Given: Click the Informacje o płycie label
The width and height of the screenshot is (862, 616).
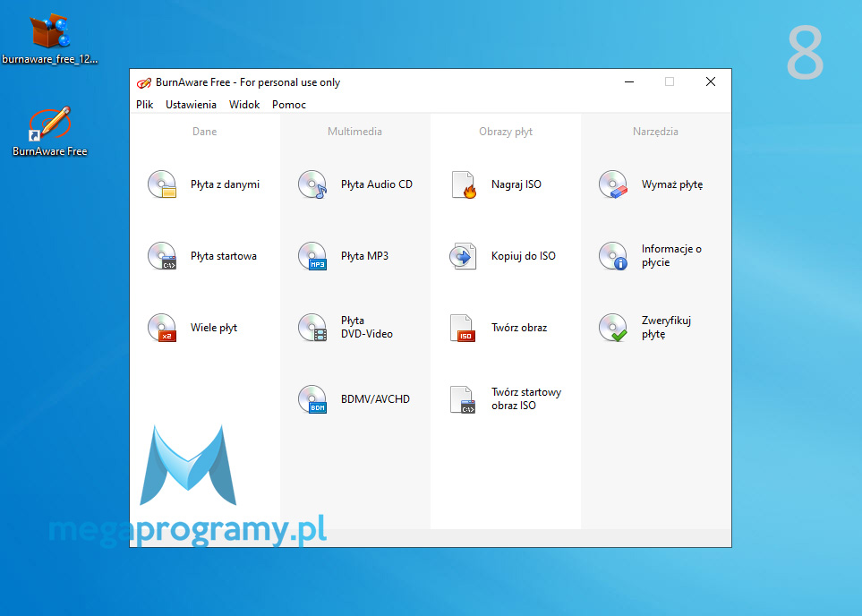Looking at the screenshot, I should click(671, 256).
